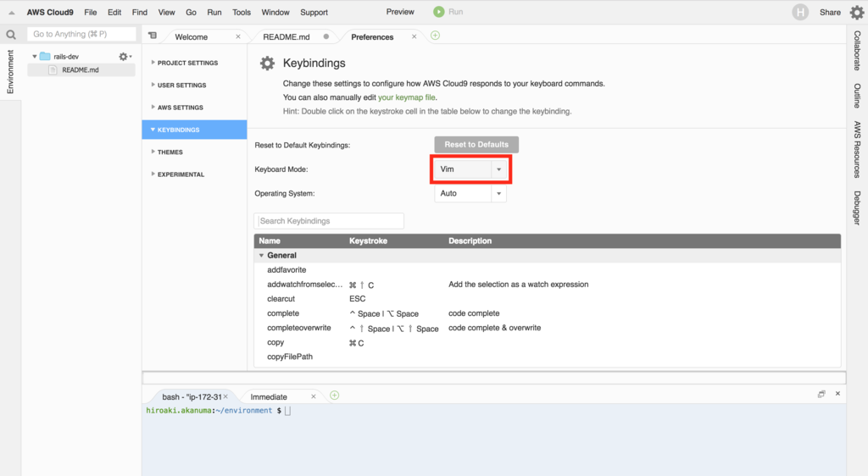868x476 pixels.
Task: Click the Keybindings gear icon in heading
Action: pyautogui.click(x=267, y=63)
